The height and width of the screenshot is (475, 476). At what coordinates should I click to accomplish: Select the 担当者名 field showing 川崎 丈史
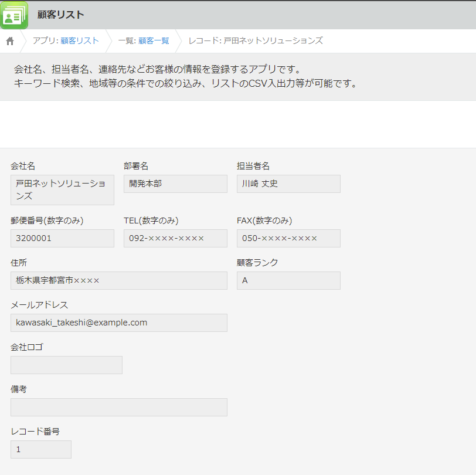(288, 184)
